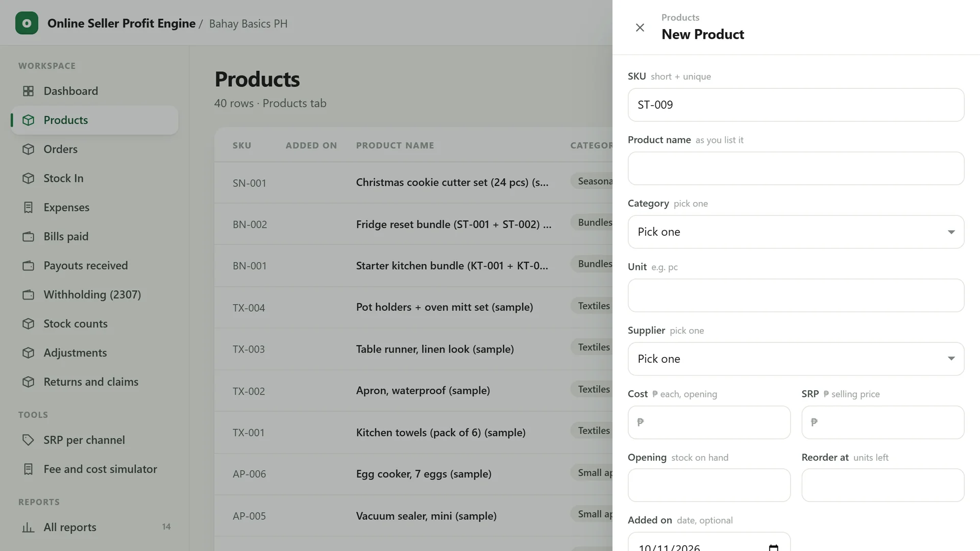Viewport: 980px width, 551px height.
Task: Click the Reorder at units field
Action: [883, 485]
